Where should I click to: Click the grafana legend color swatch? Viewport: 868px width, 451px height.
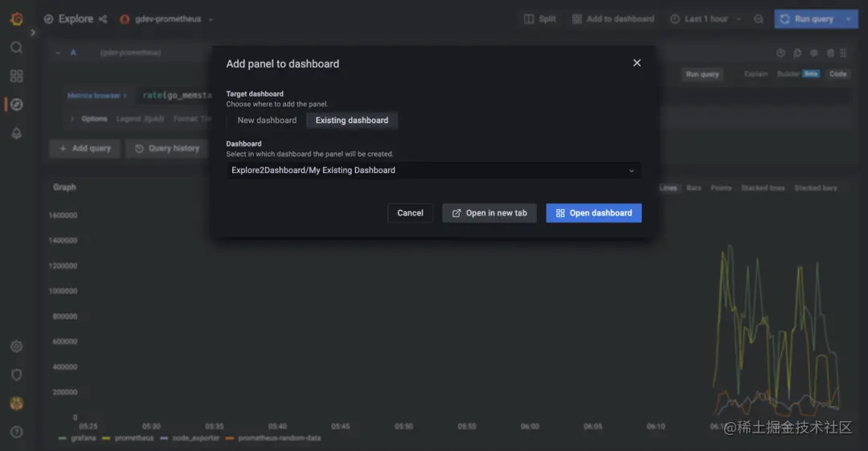[62, 438]
